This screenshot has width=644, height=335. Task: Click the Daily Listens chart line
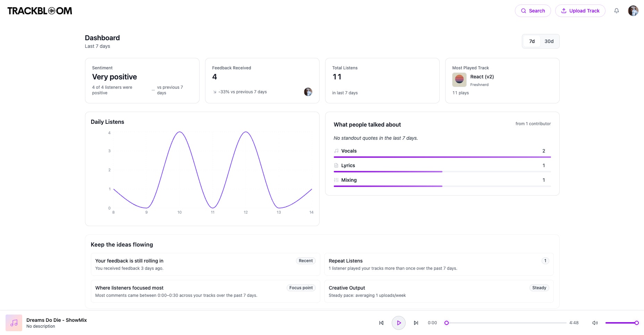[213, 170]
